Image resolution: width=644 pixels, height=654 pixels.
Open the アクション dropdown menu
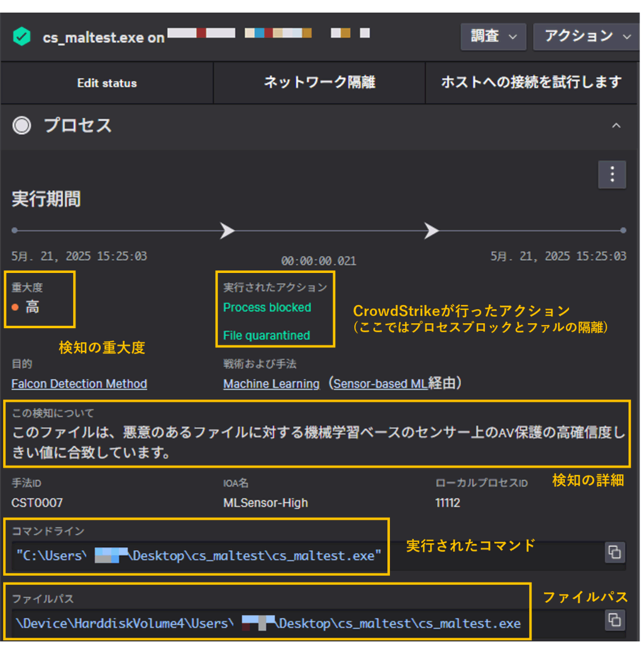pyautogui.click(x=586, y=36)
